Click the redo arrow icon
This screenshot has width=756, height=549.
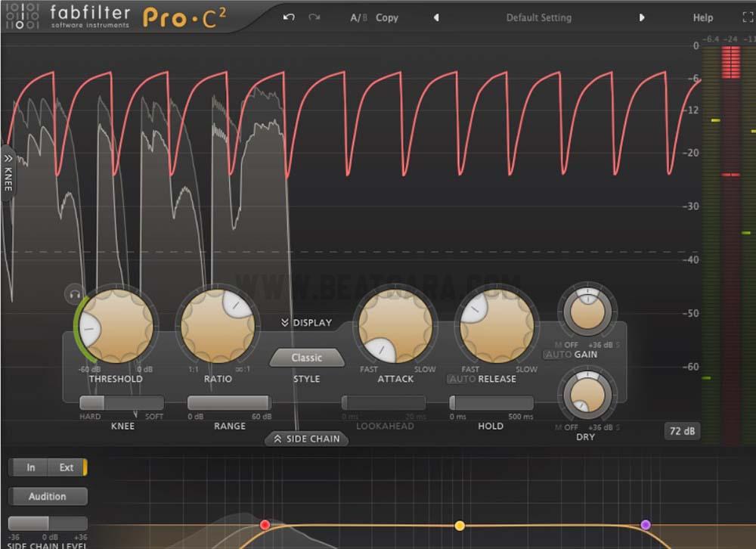click(x=314, y=17)
